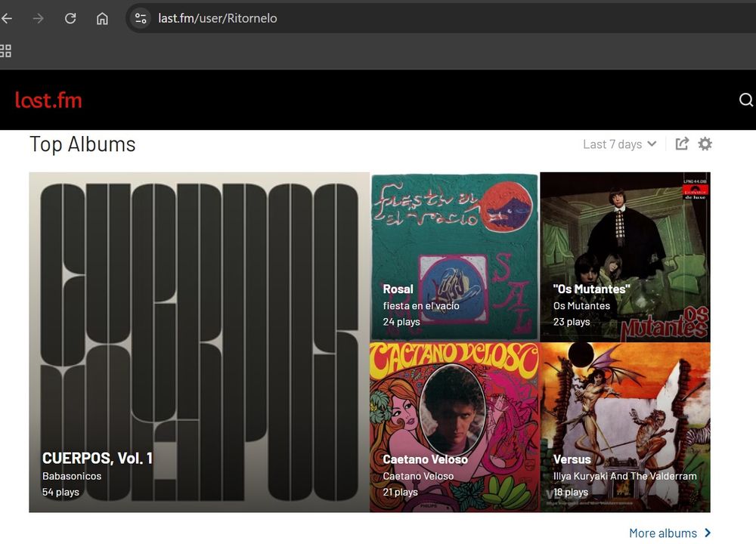Reload the page with the refresh icon
Screen dimensions: 756x544
point(70,18)
